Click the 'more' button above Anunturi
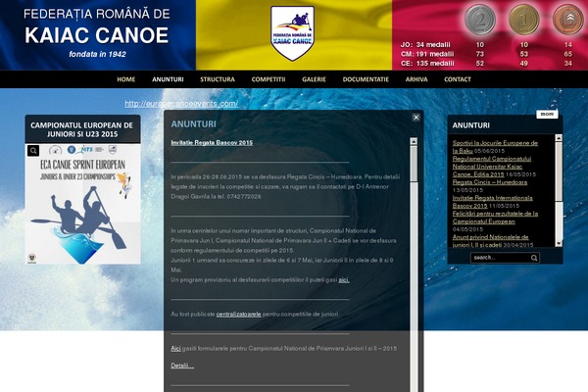This screenshot has width=588, height=392. tap(547, 114)
